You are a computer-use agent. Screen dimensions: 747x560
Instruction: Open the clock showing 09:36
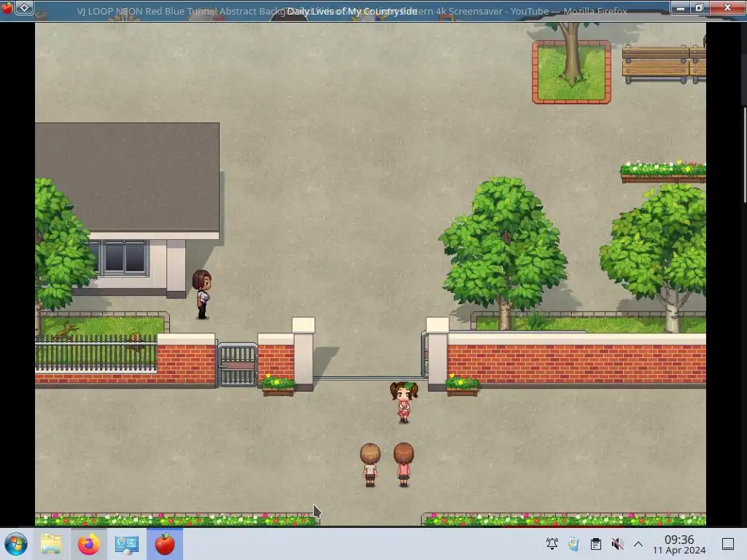[x=679, y=544]
